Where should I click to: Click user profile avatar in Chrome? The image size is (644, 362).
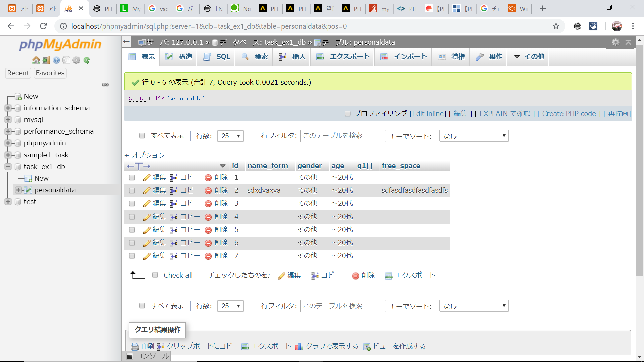click(616, 26)
